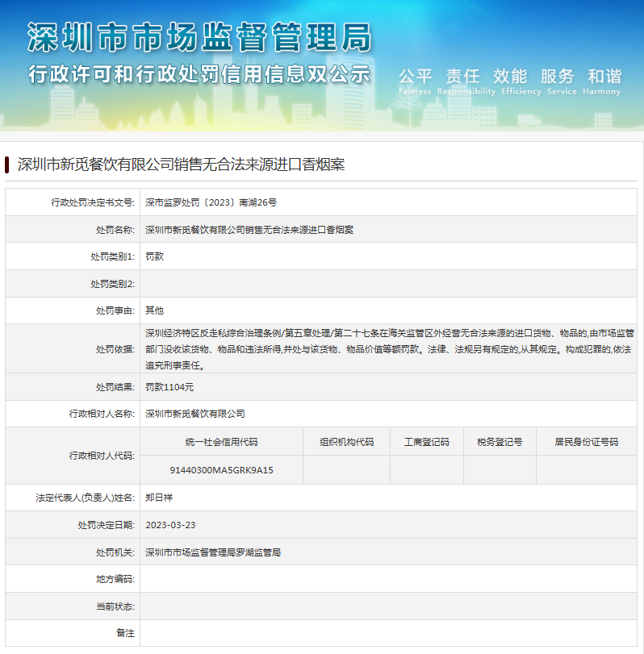644x654 pixels.
Task: Click the 处罚名称 label
Action: (115, 230)
